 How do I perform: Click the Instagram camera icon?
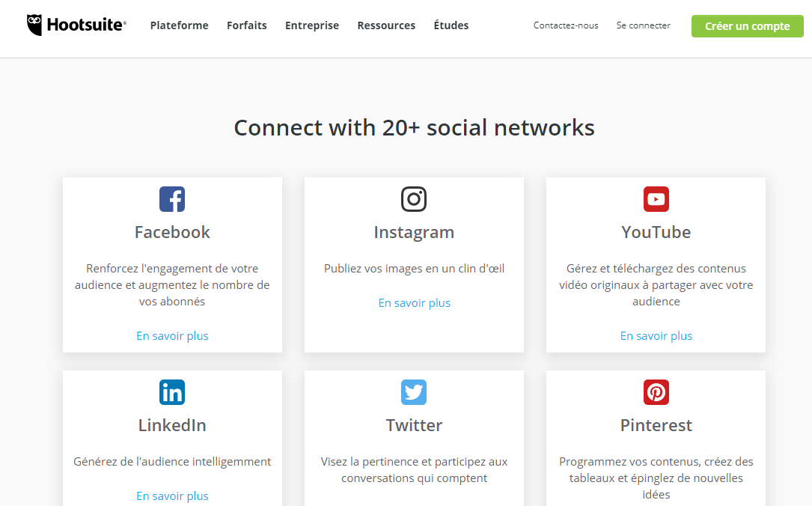[414, 199]
